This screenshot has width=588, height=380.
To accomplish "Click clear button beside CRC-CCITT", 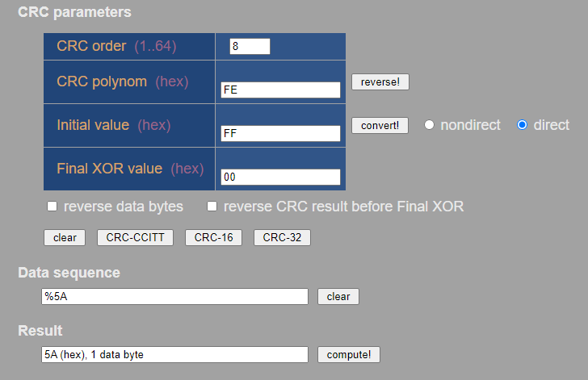I will (65, 237).
